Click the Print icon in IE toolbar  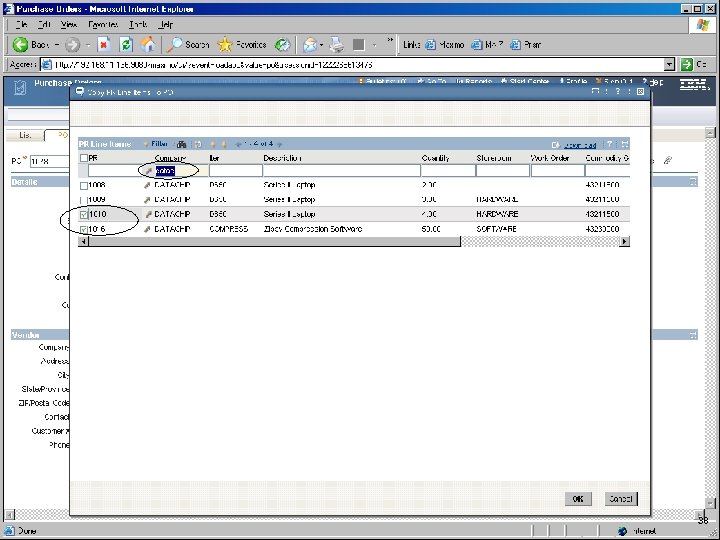pyautogui.click(x=337, y=45)
